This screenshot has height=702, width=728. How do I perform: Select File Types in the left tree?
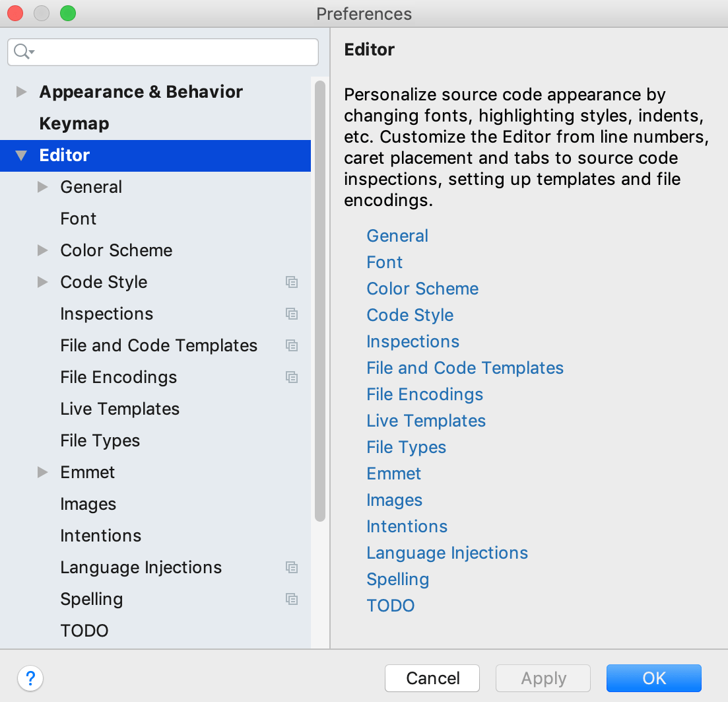(x=100, y=441)
